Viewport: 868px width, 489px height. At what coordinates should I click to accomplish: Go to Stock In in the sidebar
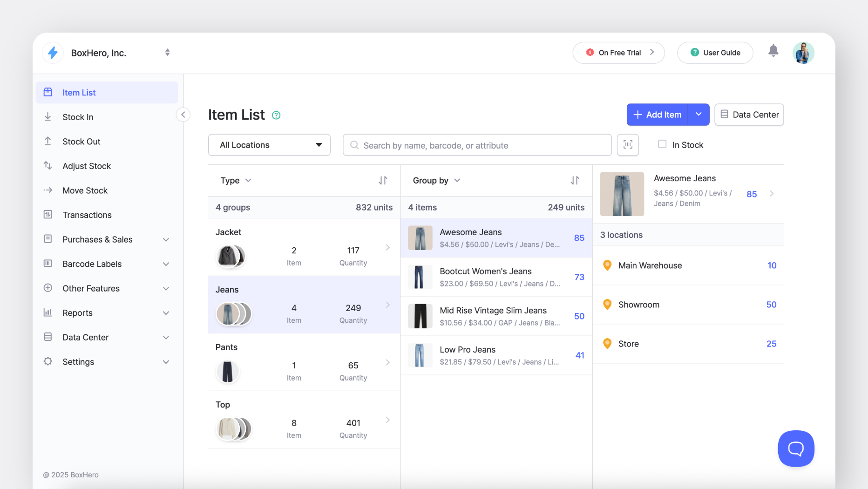pyautogui.click(x=78, y=117)
